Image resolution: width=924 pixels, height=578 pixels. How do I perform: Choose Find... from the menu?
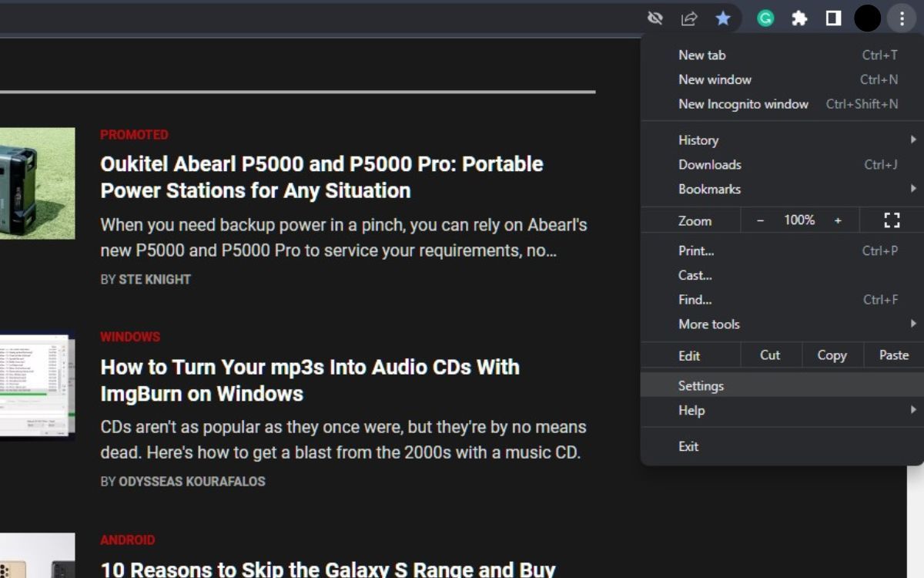(x=782, y=300)
